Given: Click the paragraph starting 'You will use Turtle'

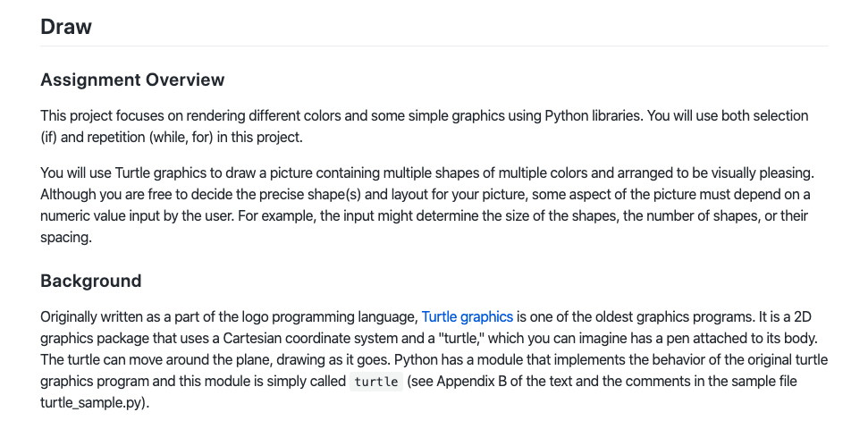Looking at the screenshot, I should click(x=434, y=206).
